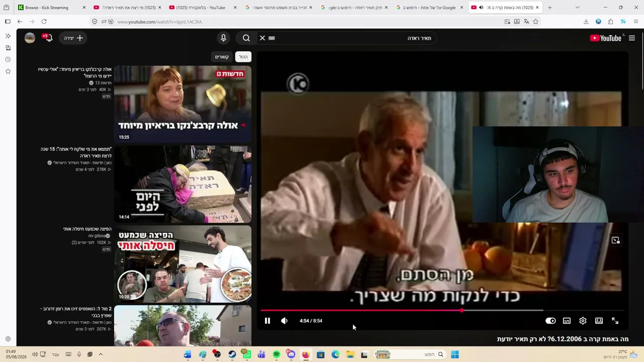Viewport: 644px width, 362px height.
Task: Open the title "הפיצה שכמעט חיסלה אותי"
Action: coord(88,229)
